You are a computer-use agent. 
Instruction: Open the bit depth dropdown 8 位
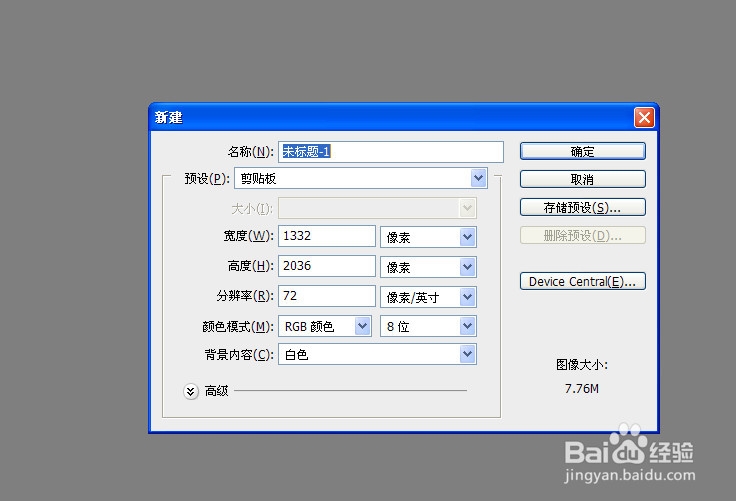[x=428, y=326]
